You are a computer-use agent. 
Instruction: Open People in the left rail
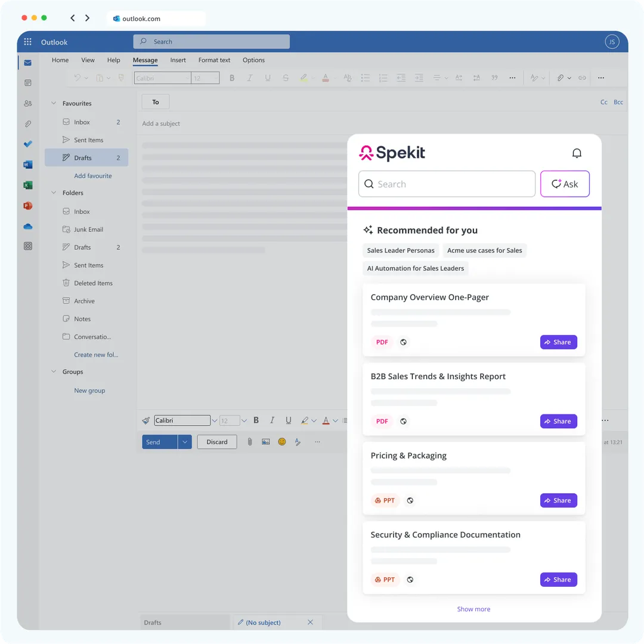[27, 104]
